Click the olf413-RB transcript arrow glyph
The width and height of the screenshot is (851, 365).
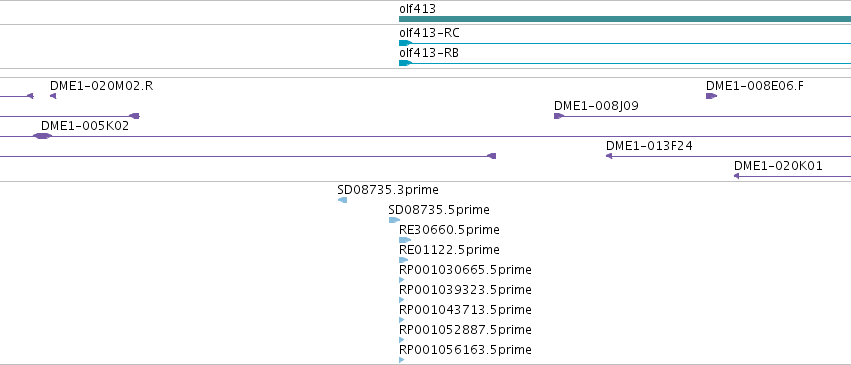pyautogui.click(x=405, y=63)
